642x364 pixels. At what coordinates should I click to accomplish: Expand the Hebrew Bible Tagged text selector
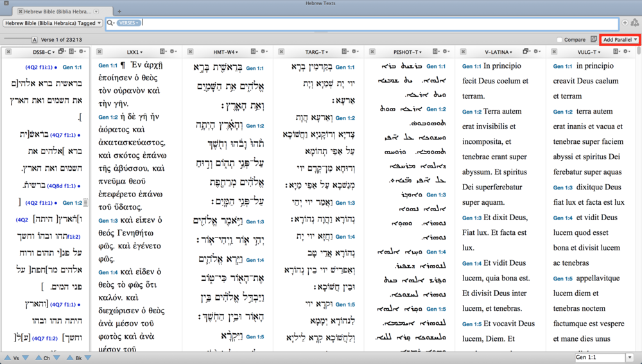click(53, 23)
